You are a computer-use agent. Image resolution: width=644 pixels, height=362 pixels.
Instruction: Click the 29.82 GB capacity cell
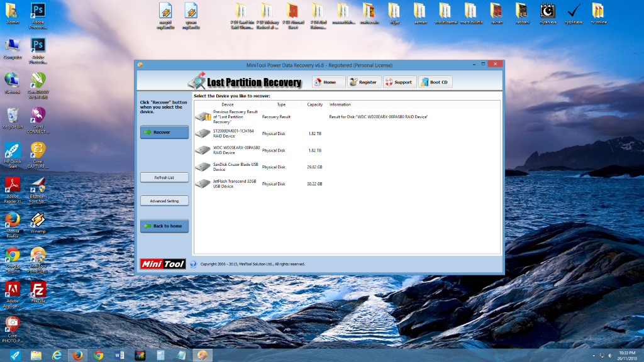(x=314, y=167)
